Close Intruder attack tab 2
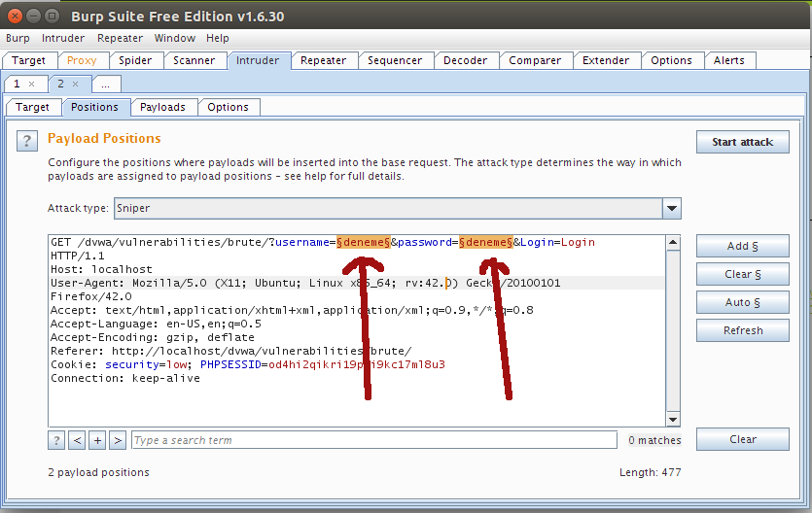The image size is (812, 513). (x=76, y=84)
